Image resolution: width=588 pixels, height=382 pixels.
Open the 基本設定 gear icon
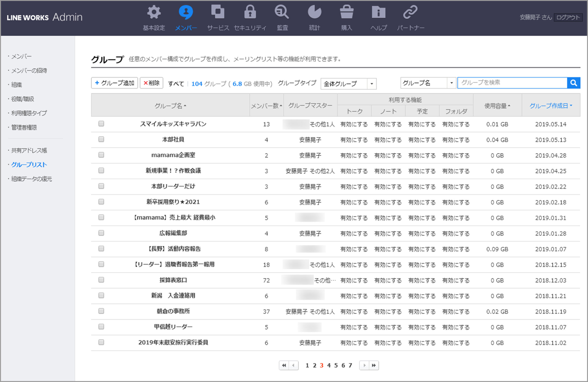(154, 12)
